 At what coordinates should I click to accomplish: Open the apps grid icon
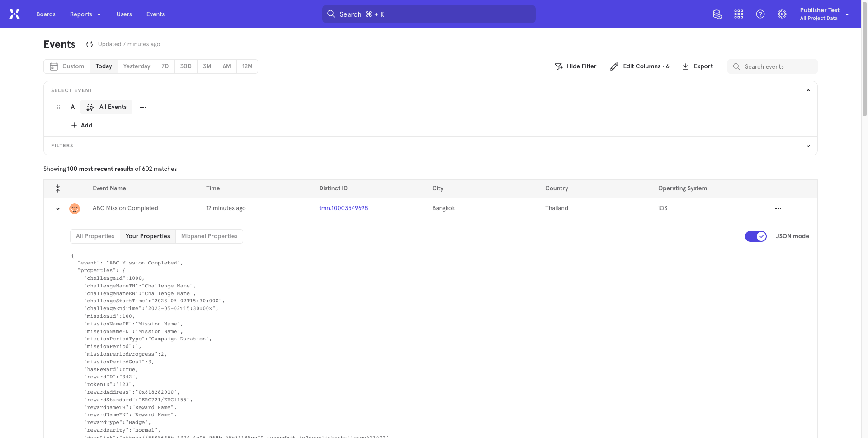point(739,14)
